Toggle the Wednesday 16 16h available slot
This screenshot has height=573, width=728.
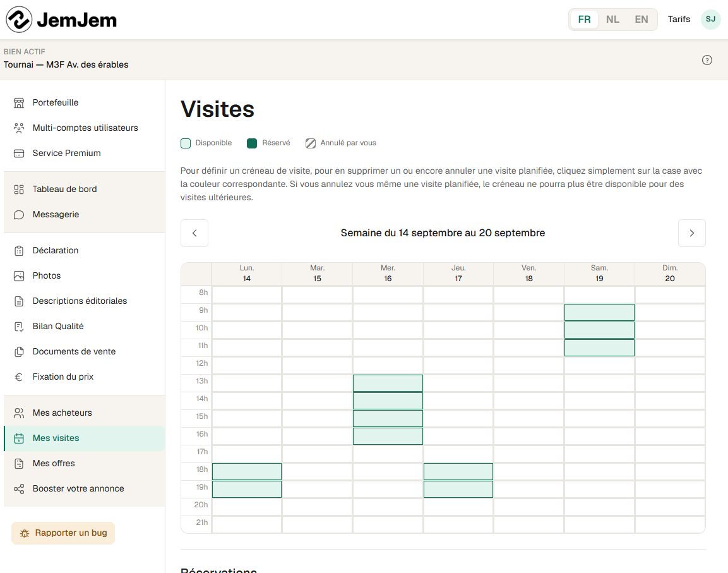coord(388,436)
